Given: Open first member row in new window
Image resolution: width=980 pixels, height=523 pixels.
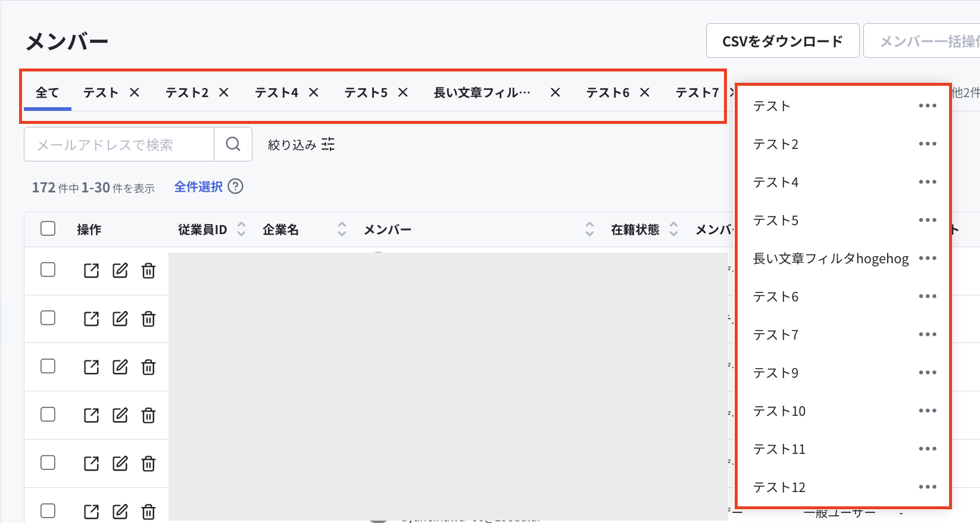Looking at the screenshot, I should pos(91,270).
